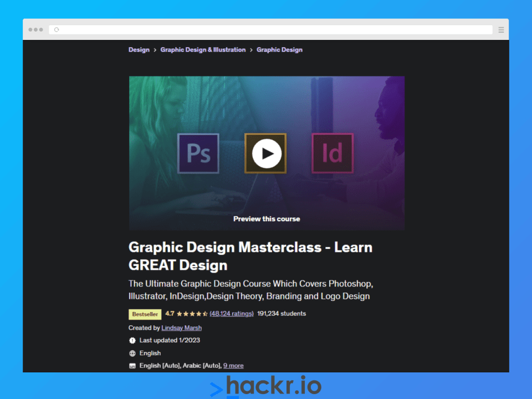This screenshot has width=532, height=399.
Task: Expand the '9 more' subtitle languages
Action: click(233, 365)
